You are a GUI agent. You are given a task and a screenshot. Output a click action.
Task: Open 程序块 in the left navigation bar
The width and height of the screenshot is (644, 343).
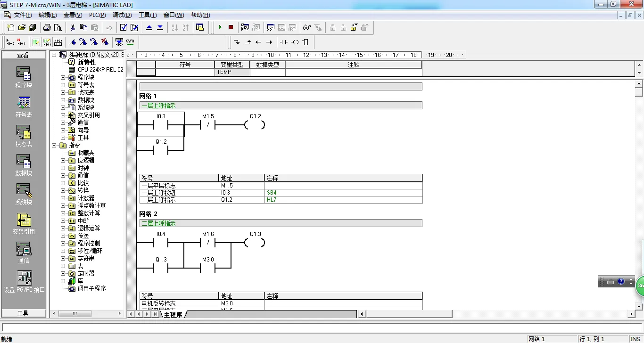[24, 78]
